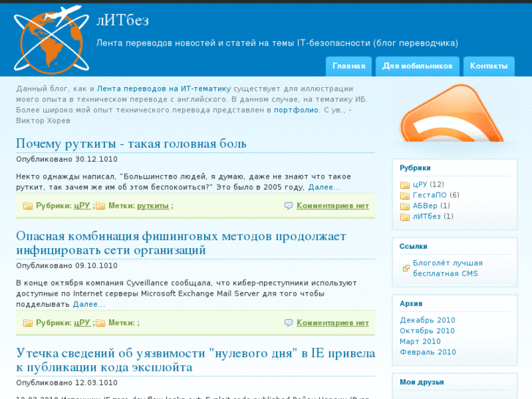Open the цРУ category in the phishing post footer
The image size is (532, 399).
click(82, 323)
